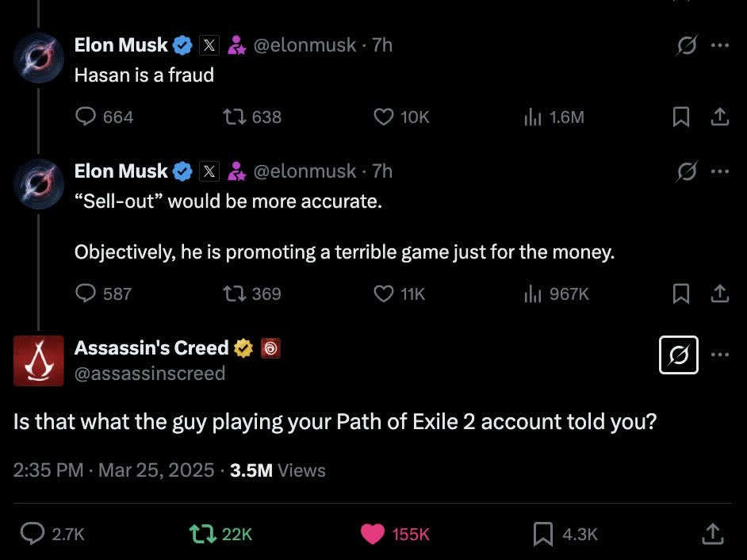The image size is (747, 560).
Task: Like the "Hasan is a fraud" tweet
Action: point(383,117)
